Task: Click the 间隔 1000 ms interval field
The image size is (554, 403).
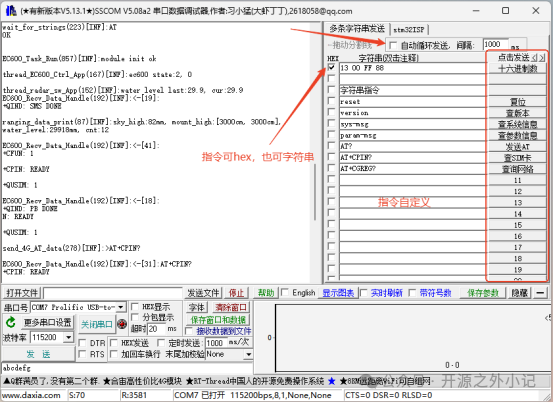Action: (495, 45)
